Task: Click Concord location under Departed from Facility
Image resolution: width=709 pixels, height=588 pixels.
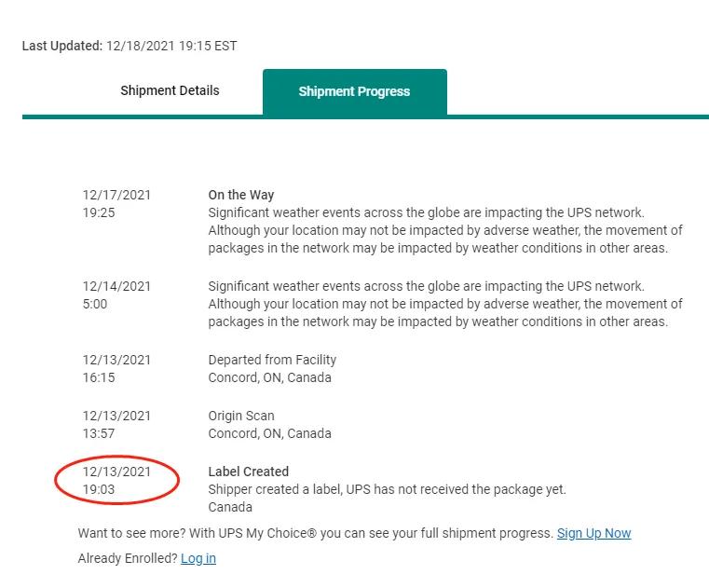Action: point(269,377)
